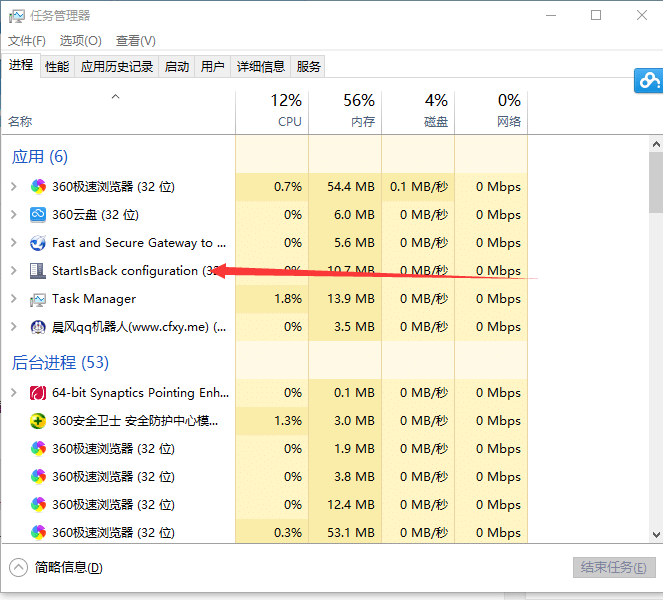Image resolution: width=663 pixels, height=600 pixels.
Task: Click the Task Manager process icon
Action: coord(38,299)
